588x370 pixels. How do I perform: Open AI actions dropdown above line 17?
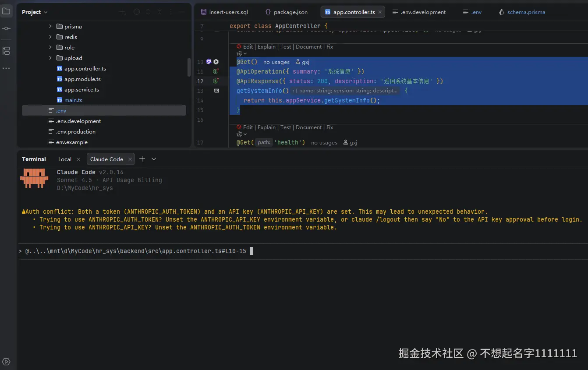tap(242, 134)
